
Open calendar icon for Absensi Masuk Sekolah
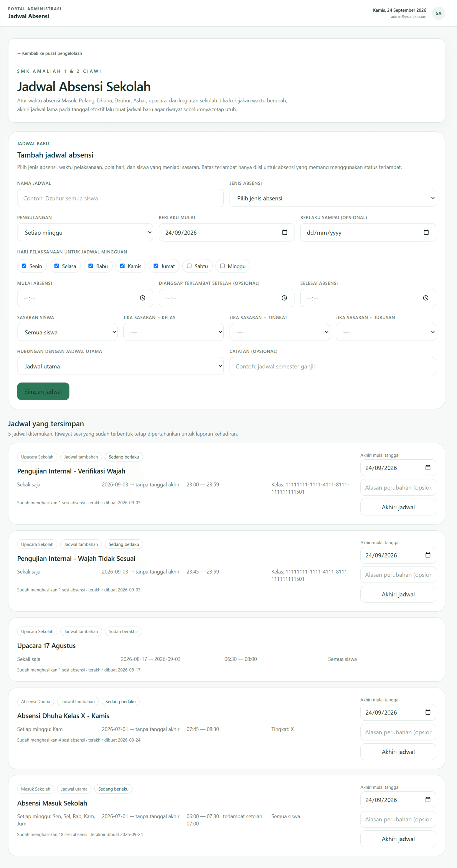click(x=428, y=800)
